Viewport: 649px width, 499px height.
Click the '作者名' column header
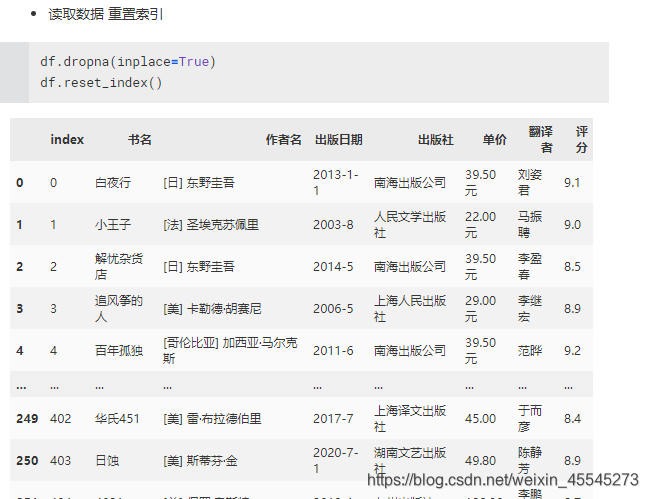click(x=284, y=139)
